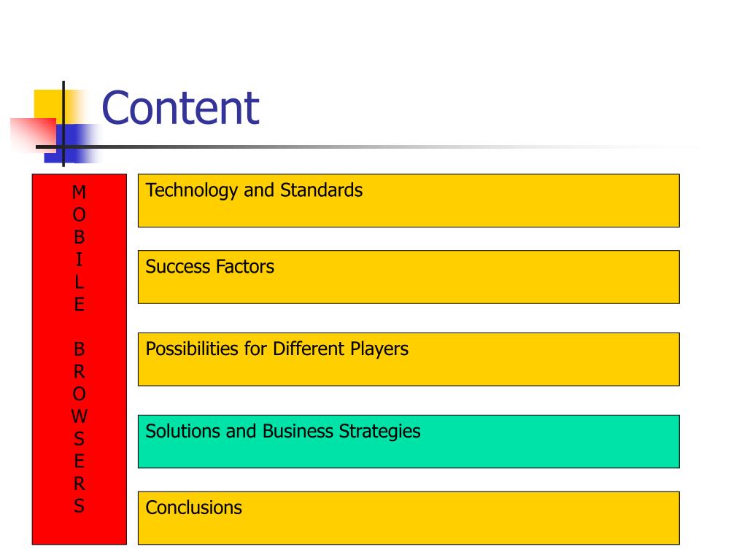Screen dimensions: 747x560
Task: Click the Technology and Standards box
Action: point(409,201)
